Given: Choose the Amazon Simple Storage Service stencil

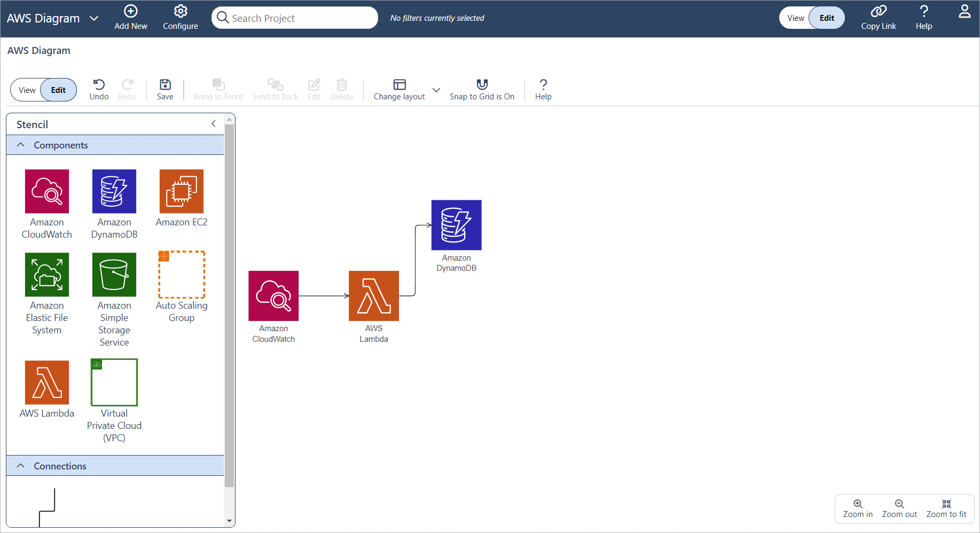Looking at the screenshot, I should point(114,275).
